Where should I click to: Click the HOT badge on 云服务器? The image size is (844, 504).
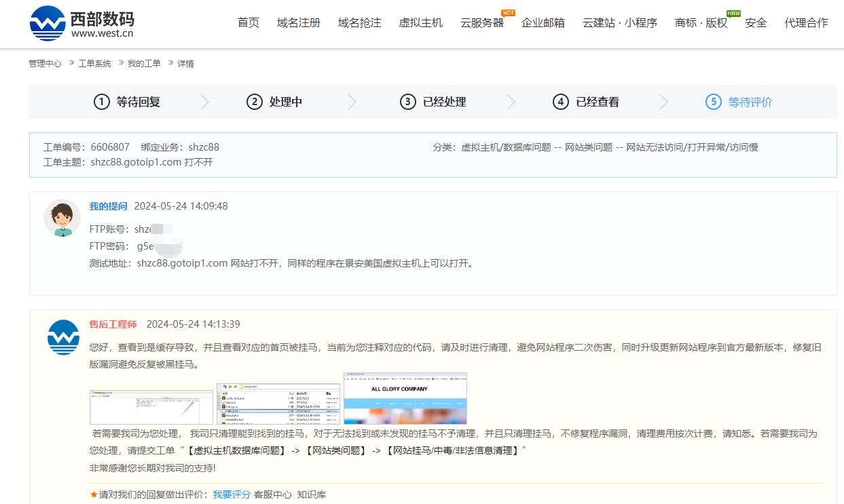pyautogui.click(x=508, y=13)
